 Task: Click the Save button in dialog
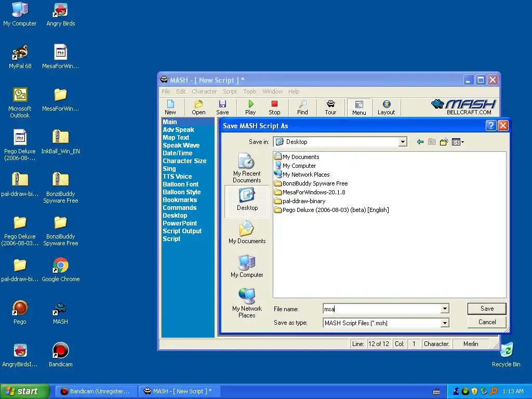(x=487, y=309)
